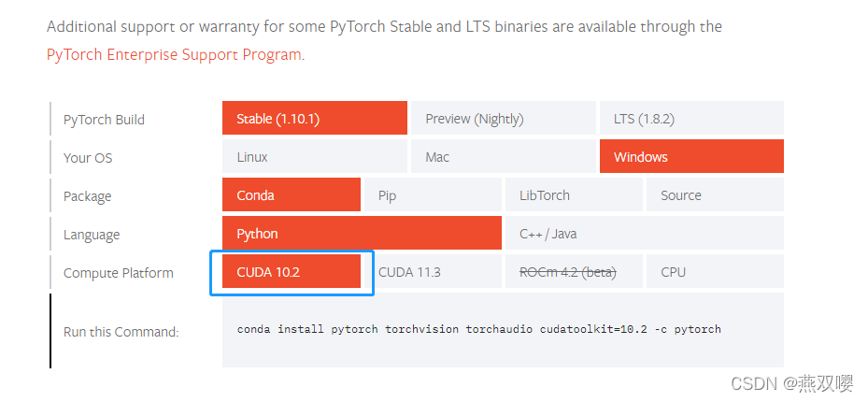Choose C++ / Java as the language
The image size is (868, 402).
coord(645,233)
